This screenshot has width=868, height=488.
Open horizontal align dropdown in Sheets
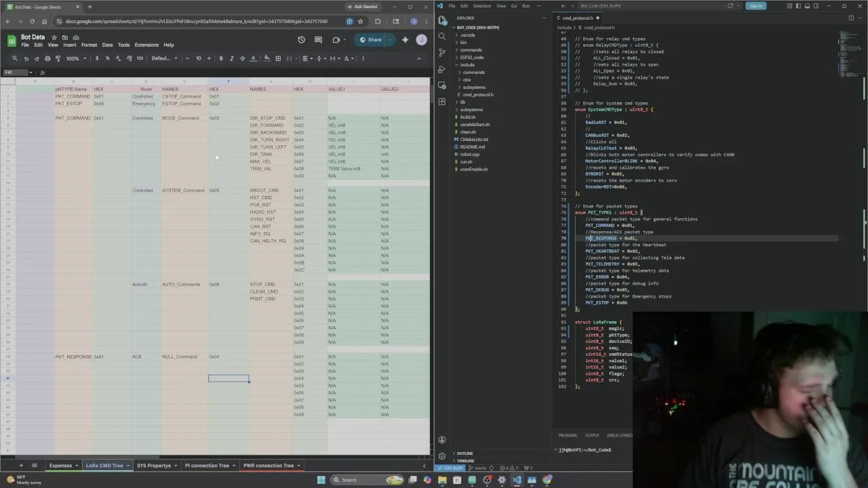(x=307, y=58)
